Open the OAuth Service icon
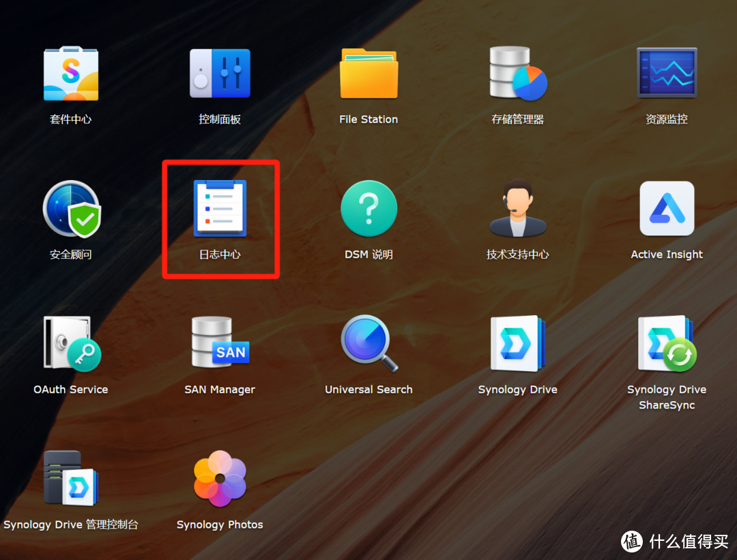 pos(72,343)
